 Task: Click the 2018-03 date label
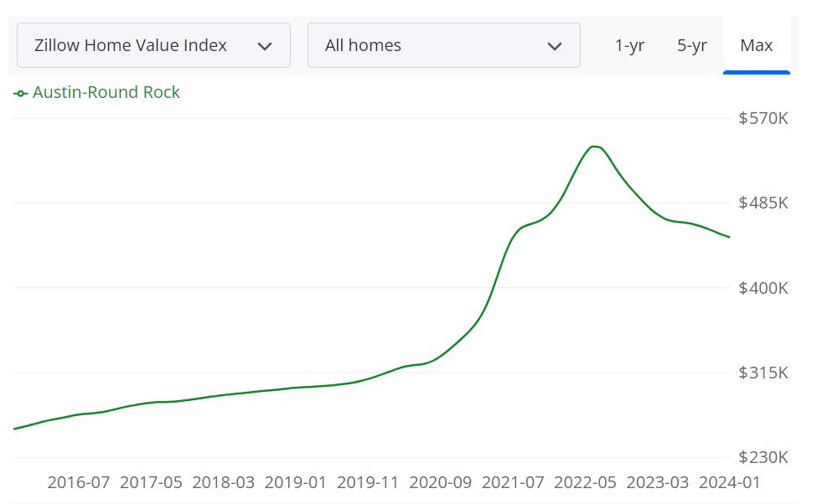(224, 483)
